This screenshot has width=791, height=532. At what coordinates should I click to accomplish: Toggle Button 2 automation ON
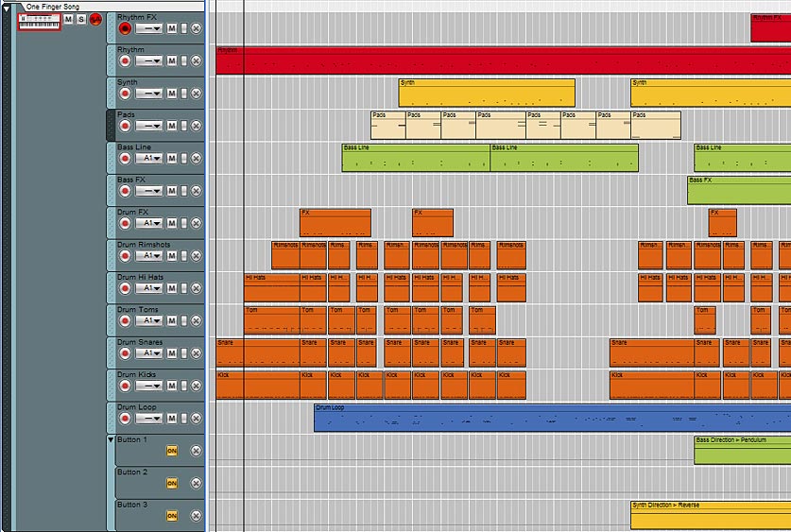pos(172,483)
